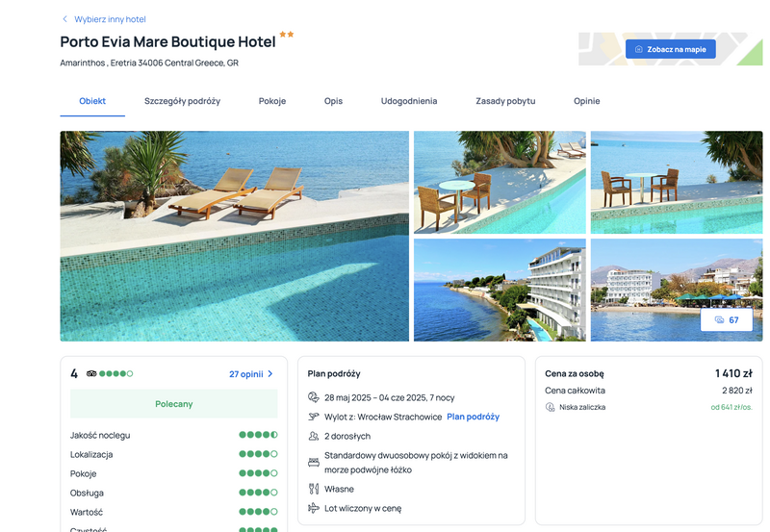Click the airplane icon by Lot wliczony w cenę
Image resolution: width=770 pixels, height=532 pixels.
point(314,508)
